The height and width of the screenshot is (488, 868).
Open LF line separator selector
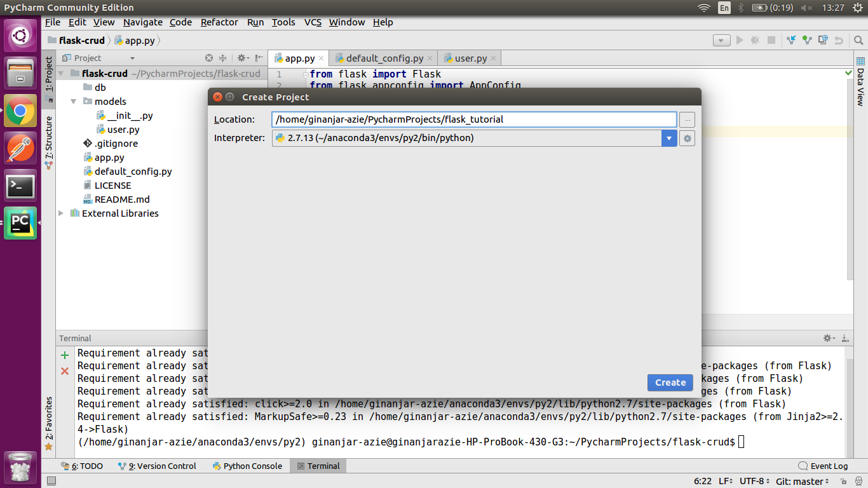pos(726,482)
